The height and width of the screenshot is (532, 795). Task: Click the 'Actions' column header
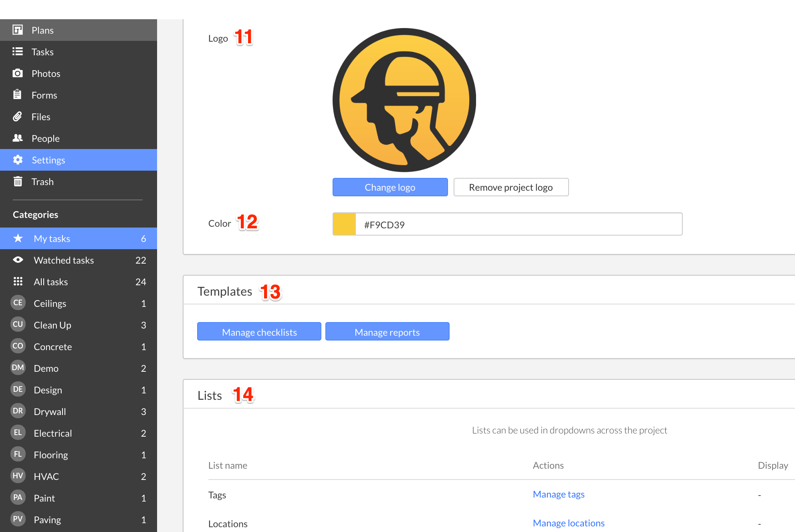(x=548, y=465)
